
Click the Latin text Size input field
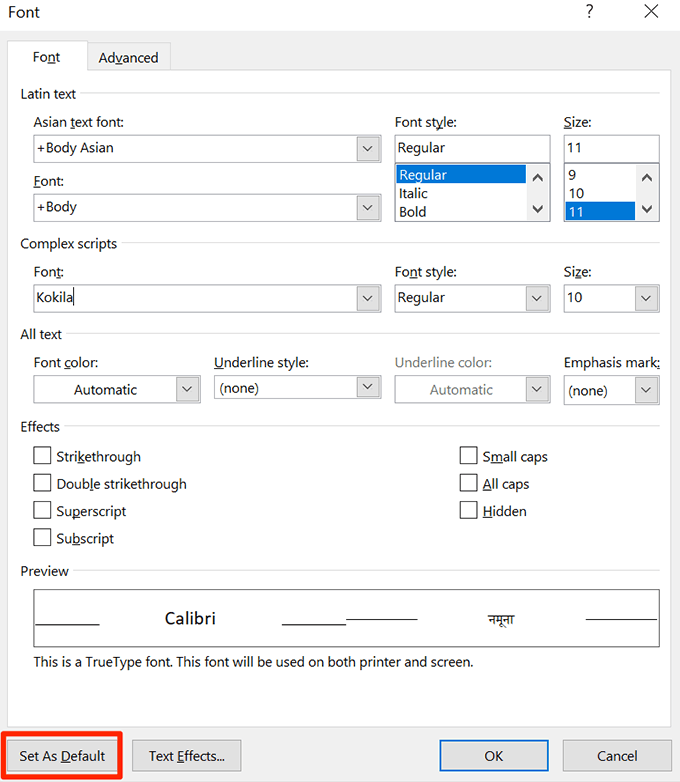(610, 148)
